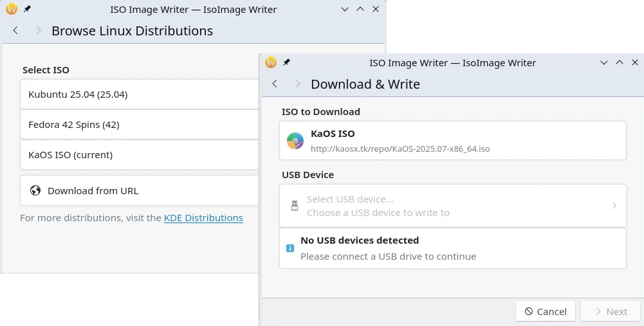Click the pin icon in front window titlebar
The width and height of the screenshot is (644, 326).
tap(287, 62)
